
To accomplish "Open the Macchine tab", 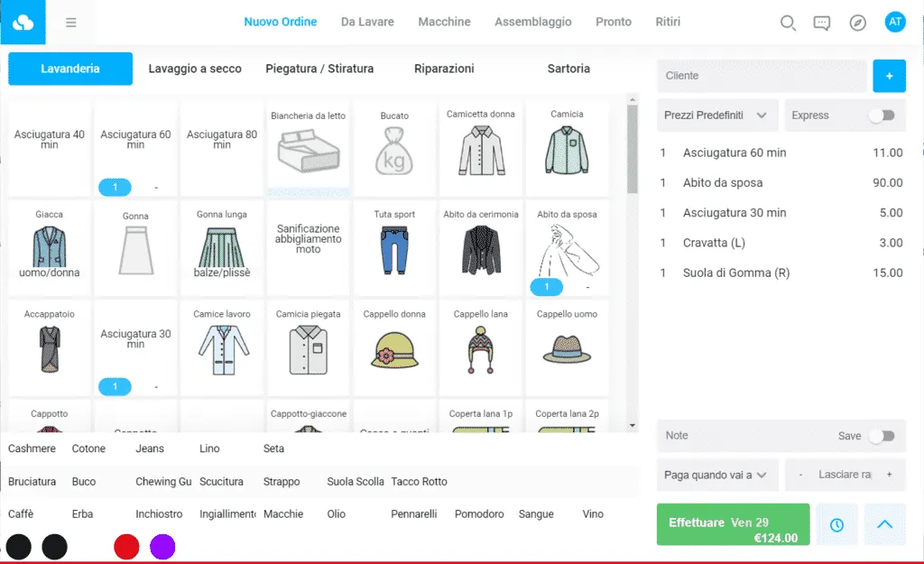I will 444,22.
